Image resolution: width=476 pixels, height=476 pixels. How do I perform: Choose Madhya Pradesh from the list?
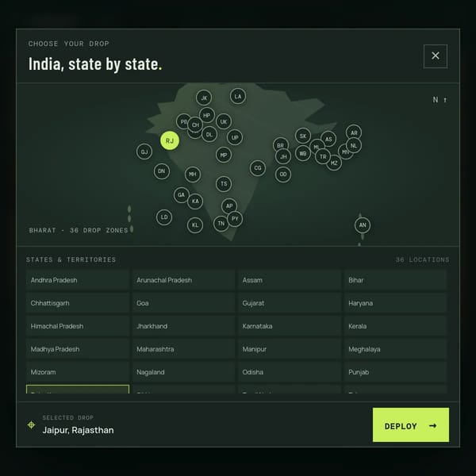78,349
